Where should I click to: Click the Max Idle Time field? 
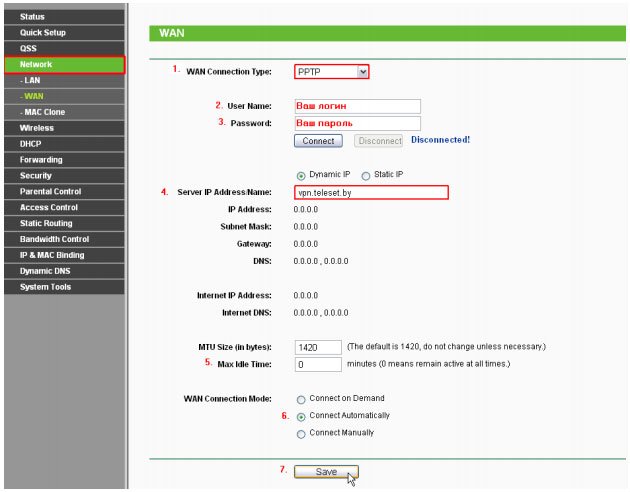pyautogui.click(x=318, y=364)
